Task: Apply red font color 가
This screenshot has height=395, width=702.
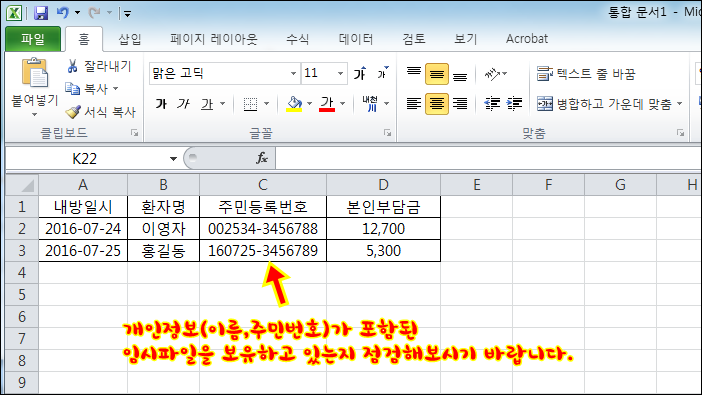Action: click(x=327, y=104)
